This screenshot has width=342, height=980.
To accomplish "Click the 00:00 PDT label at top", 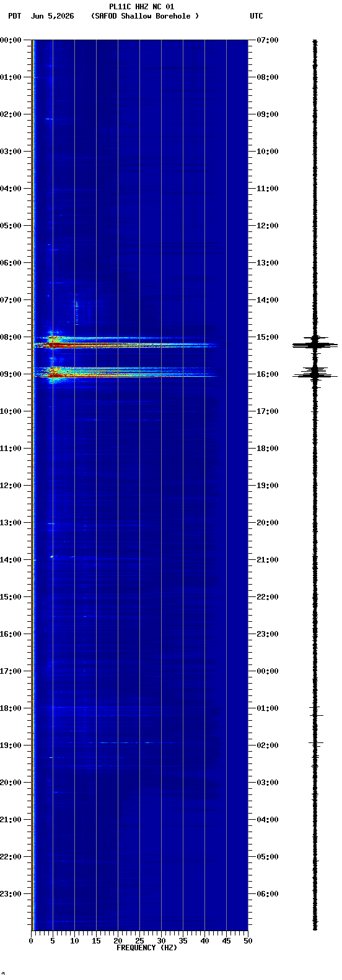I will (11, 40).
